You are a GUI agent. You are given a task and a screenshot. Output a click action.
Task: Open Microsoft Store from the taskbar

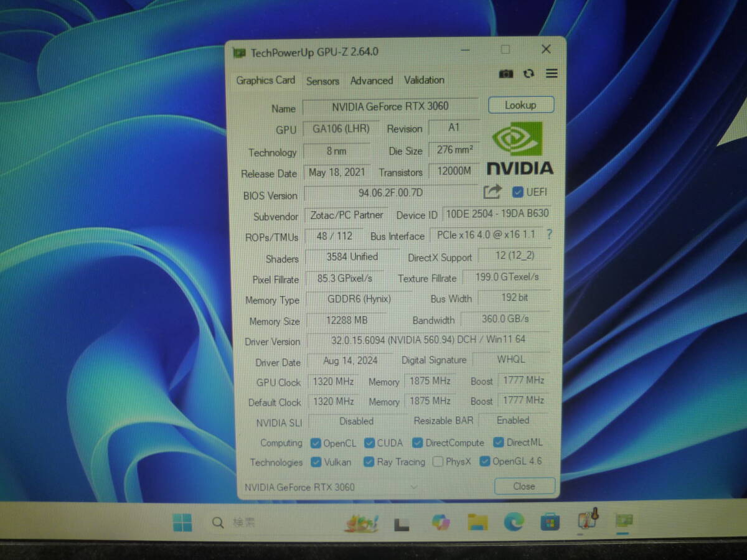coord(550,521)
